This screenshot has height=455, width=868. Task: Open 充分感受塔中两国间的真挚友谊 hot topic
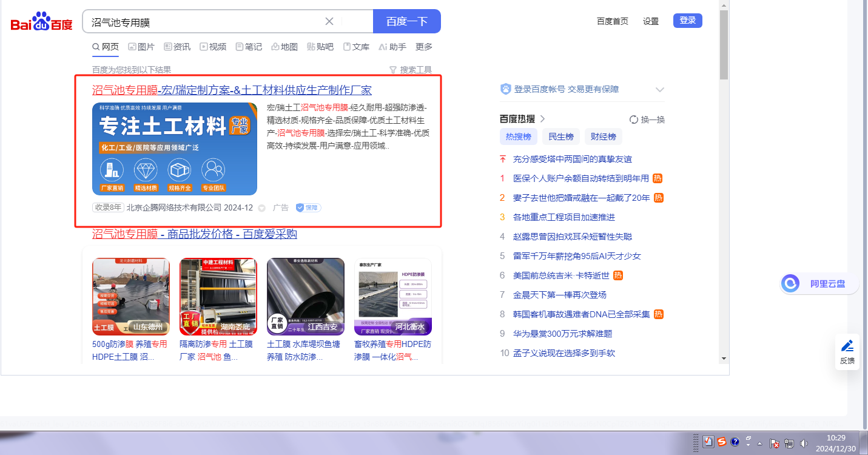click(573, 159)
